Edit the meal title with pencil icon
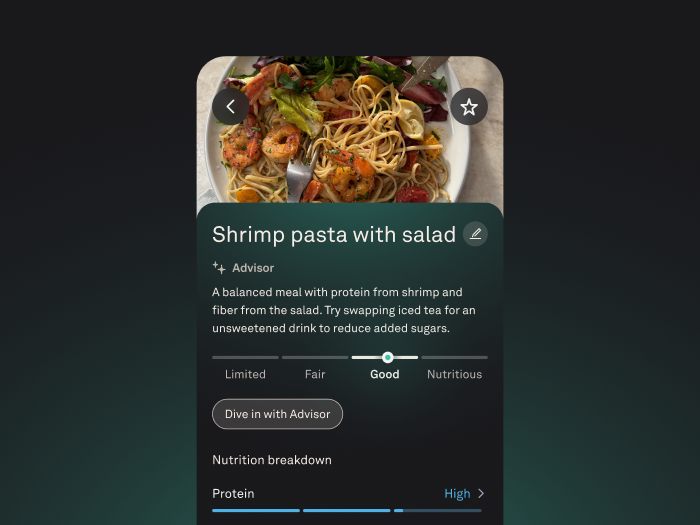 pos(475,234)
